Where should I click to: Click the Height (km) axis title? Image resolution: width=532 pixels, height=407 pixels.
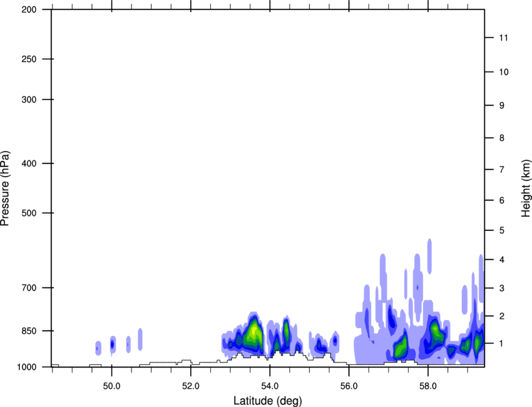tap(526, 188)
